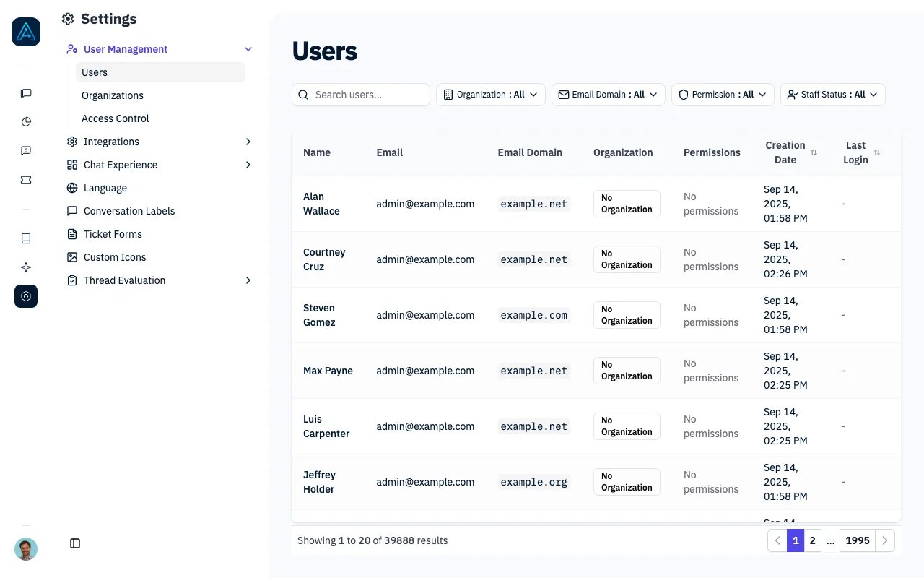Click Email Domain filter envelope icon
This screenshot has width=924, height=578.
(564, 95)
